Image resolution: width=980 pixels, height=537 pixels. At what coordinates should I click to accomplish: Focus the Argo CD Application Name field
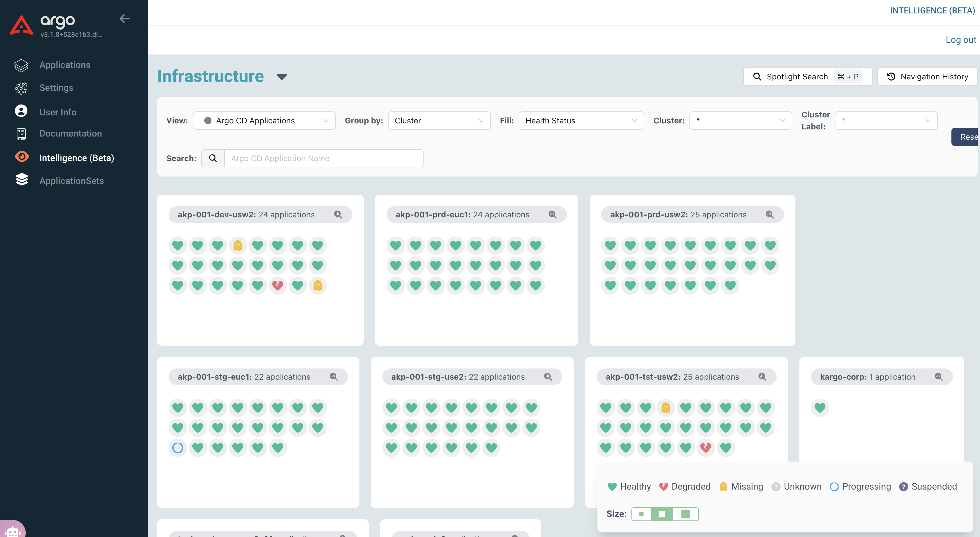(324, 158)
